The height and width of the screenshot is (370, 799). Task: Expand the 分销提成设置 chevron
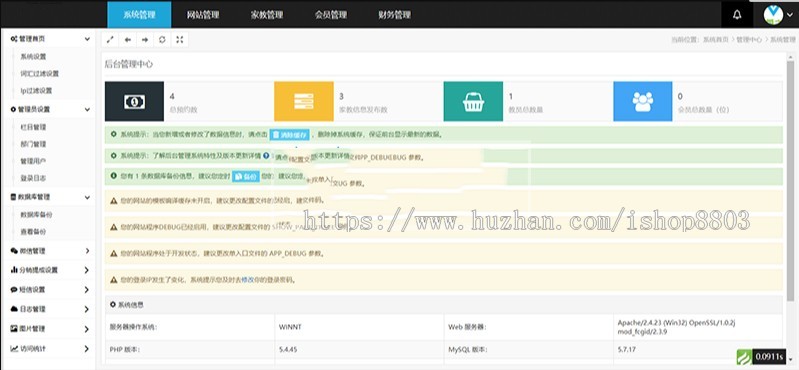[x=87, y=270]
